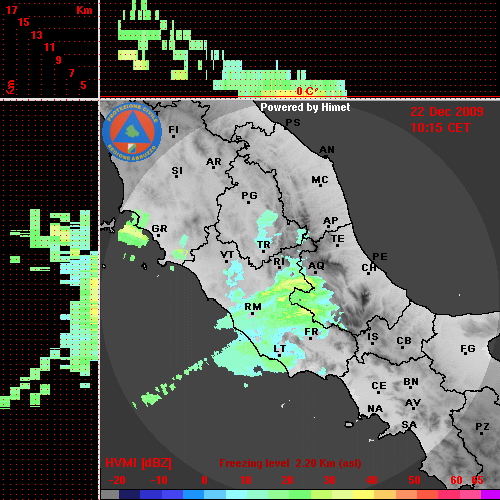Screen dimensions: 500x500
Task: Click the 11 km altitude label
Action: 49,47
